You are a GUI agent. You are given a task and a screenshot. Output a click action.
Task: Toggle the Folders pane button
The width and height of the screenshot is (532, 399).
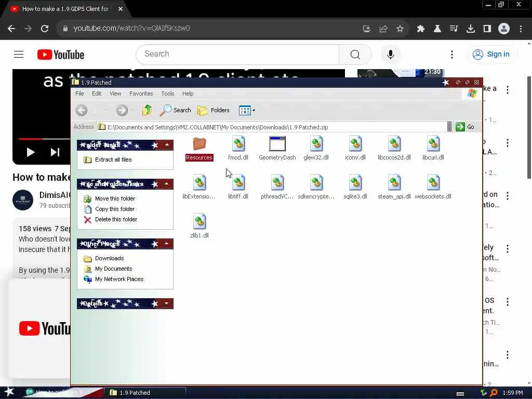point(214,110)
